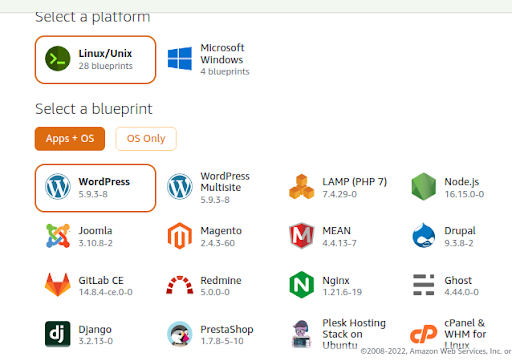This screenshot has width=512, height=361.
Task: Click the Nginx name text
Action: [x=336, y=280]
